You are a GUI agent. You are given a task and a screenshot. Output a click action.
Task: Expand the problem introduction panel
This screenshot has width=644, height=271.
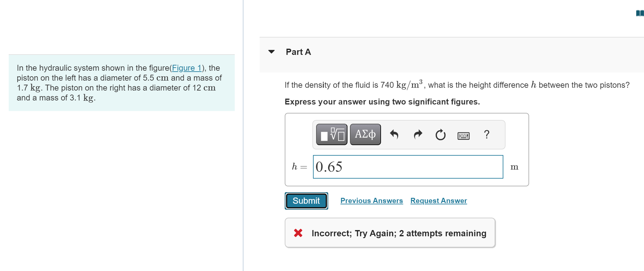[x=121, y=83]
